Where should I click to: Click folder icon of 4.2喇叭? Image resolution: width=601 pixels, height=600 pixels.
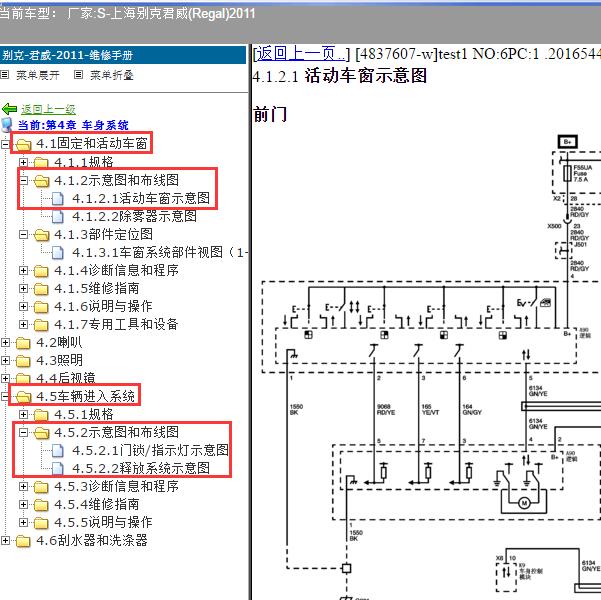pos(23,343)
